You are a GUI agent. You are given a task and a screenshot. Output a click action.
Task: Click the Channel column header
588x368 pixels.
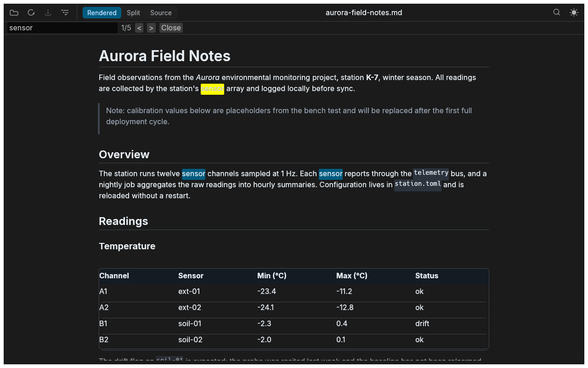pyautogui.click(x=114, y=276)
